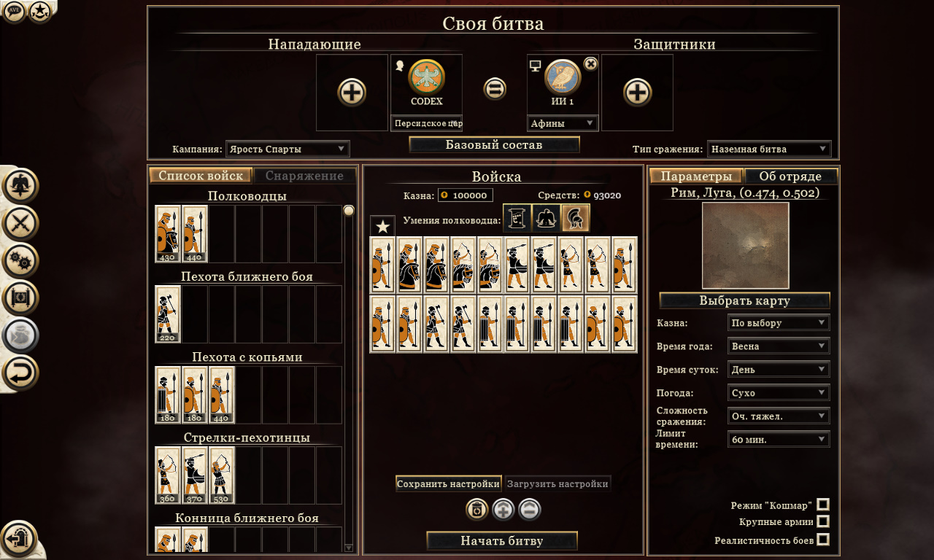The width and height of the screenshot is (934, 560).
Task: Click the Казна 100000 input field
Action: [x=466, y=195]
